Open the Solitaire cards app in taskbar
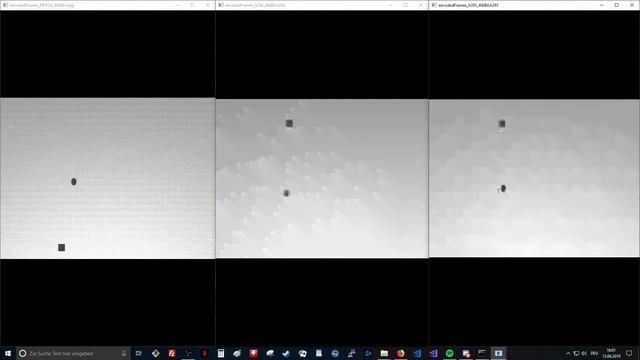The height and width of the screenshot is (360, 640). coord(302,353)
